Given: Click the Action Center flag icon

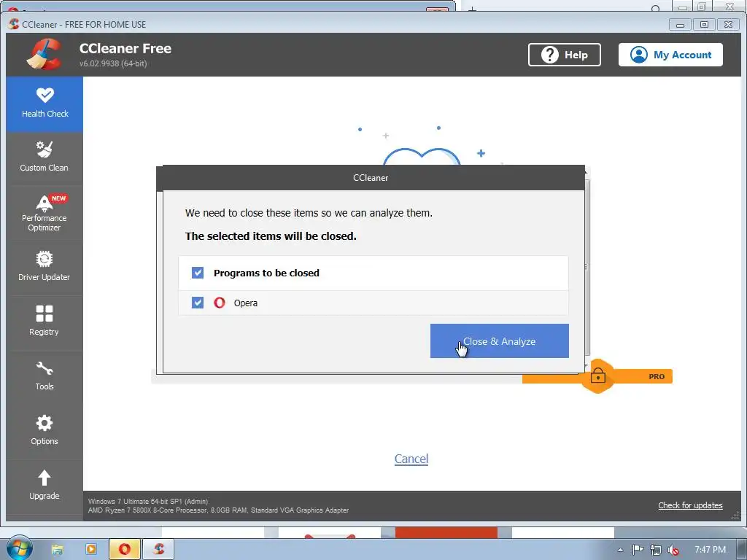Looking at the screenshot, I should coord(638,550).
